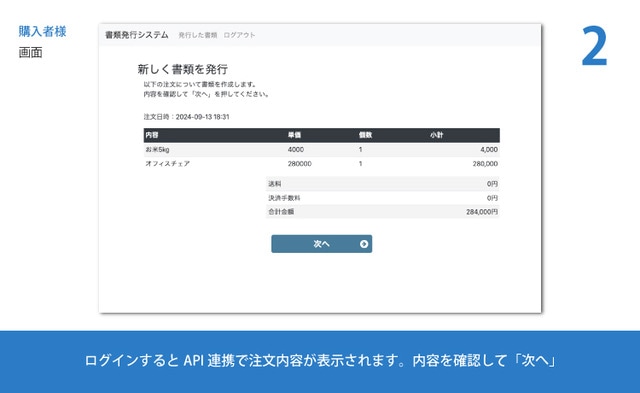Click the quantity 1 in オフィスチェア row
This screenshot has height=393, width=640.
point(360,164)
